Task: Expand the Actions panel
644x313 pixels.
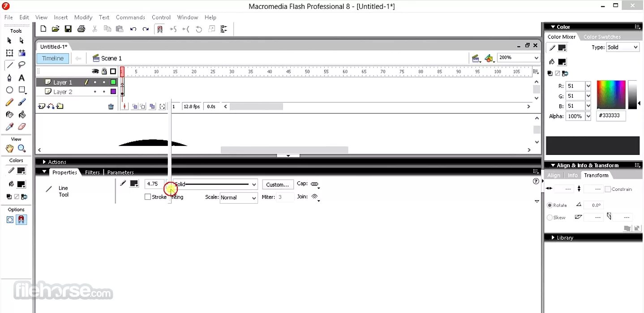Action: [44, 162]
